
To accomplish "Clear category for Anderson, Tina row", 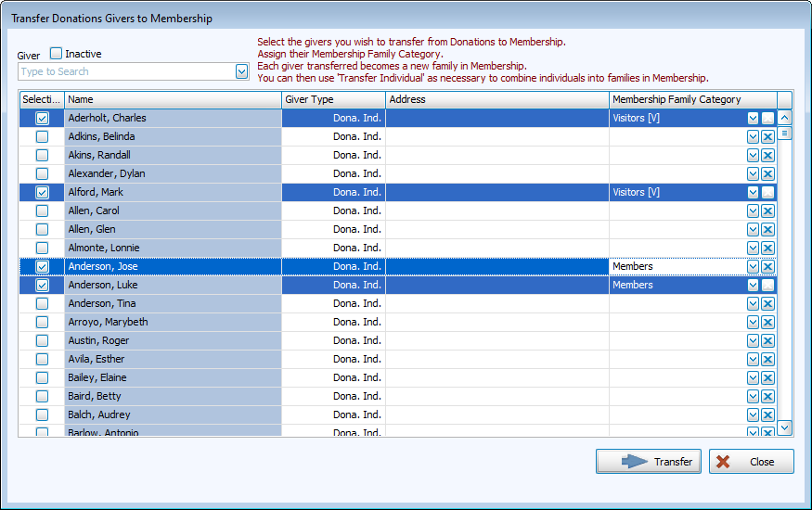I will click(767, 303).
